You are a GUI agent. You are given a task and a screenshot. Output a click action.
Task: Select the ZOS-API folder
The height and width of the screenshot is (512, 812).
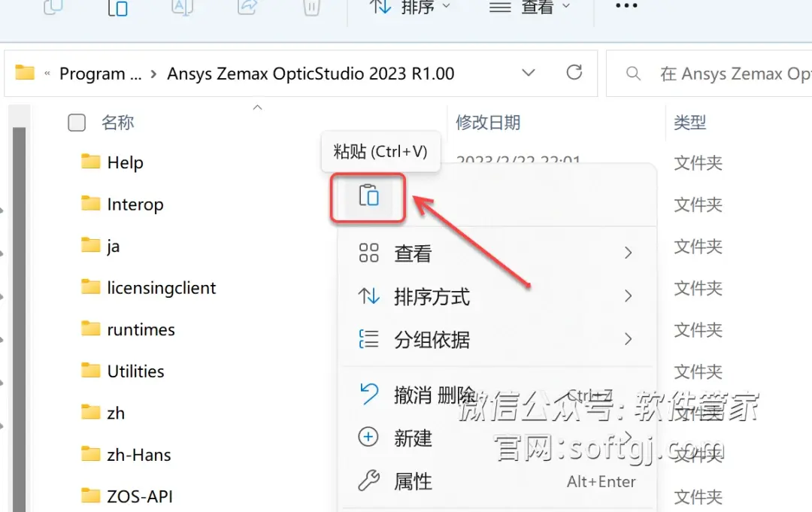coord(140,496)
